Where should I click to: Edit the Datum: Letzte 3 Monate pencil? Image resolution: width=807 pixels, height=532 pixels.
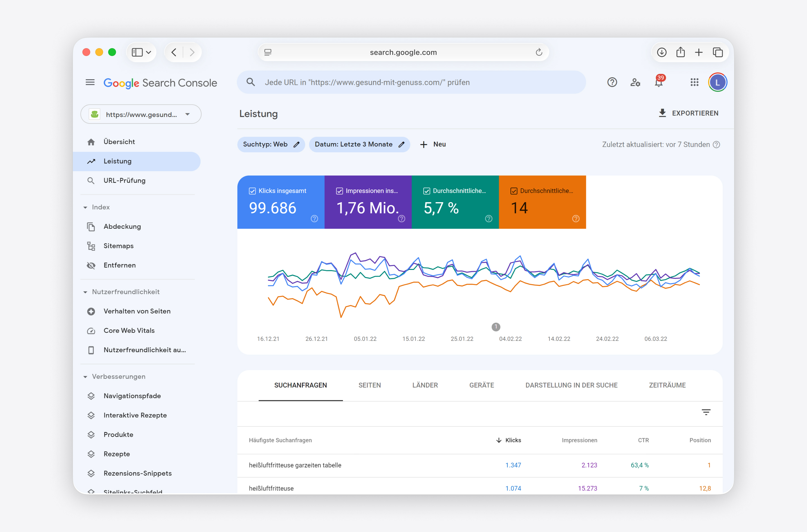pyautogui.click(x=401, y=144)
